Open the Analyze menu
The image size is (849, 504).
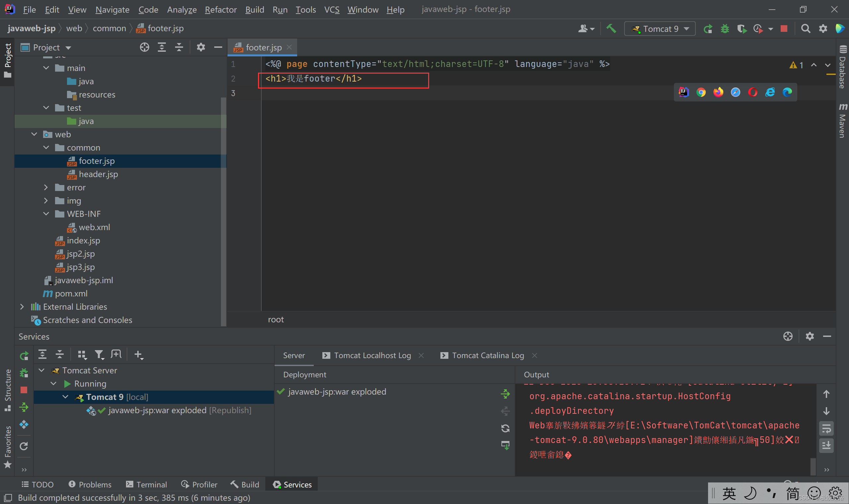[182, 10]
